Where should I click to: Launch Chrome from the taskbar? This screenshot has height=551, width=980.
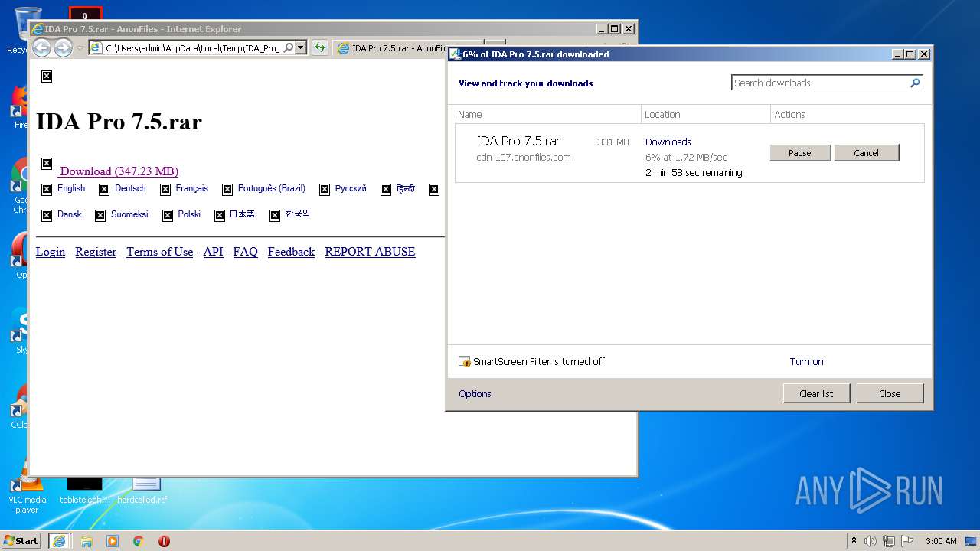point(139,541)
